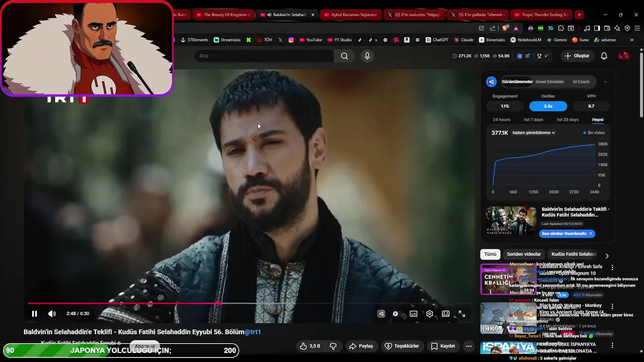Pause the video with the player pause button

pos(34,314)
